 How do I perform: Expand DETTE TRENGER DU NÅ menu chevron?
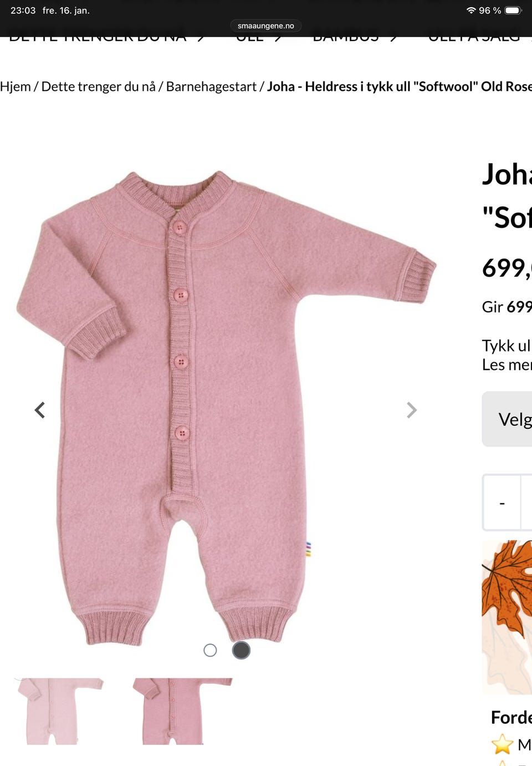coord(201,38)
